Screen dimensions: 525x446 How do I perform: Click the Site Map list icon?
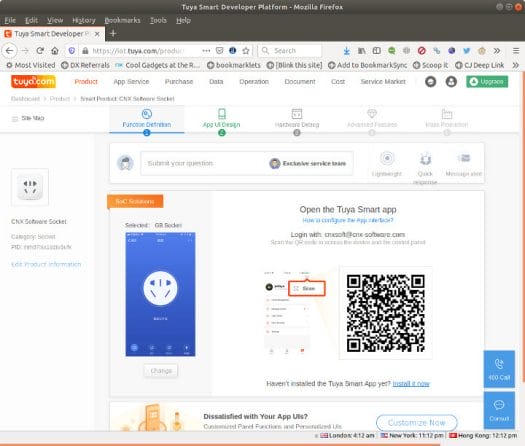click(15, 119)
